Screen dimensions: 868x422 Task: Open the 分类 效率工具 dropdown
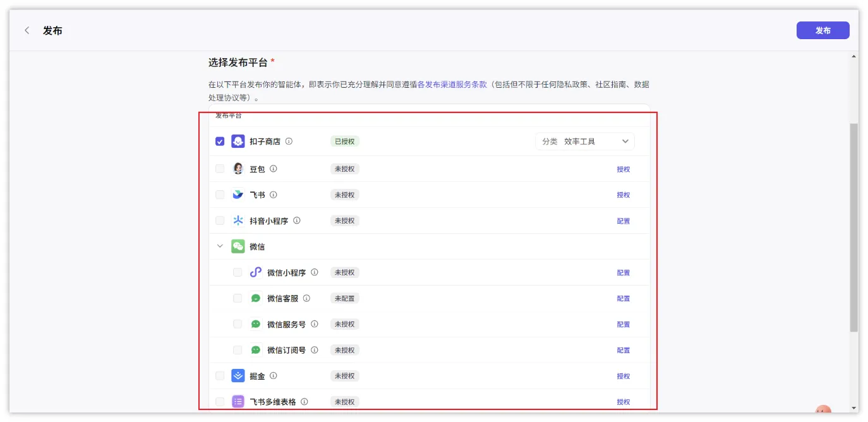click(585, 142)
